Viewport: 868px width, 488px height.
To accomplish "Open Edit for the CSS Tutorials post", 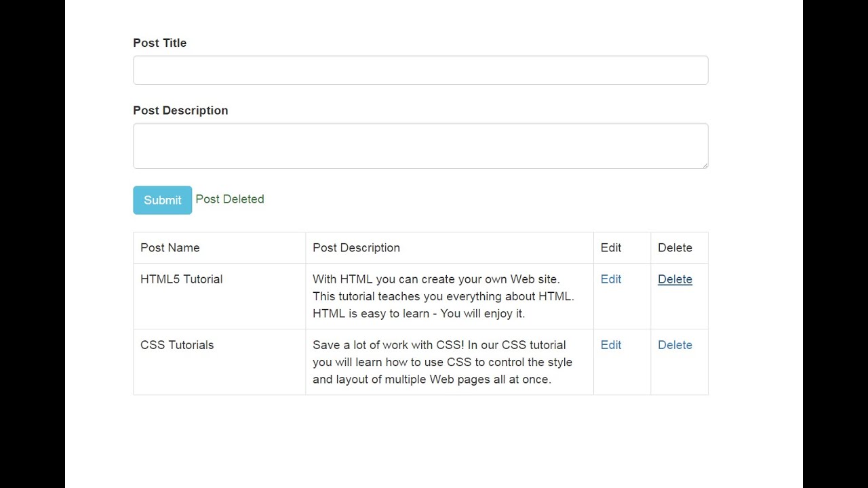I will coord(611,345).
